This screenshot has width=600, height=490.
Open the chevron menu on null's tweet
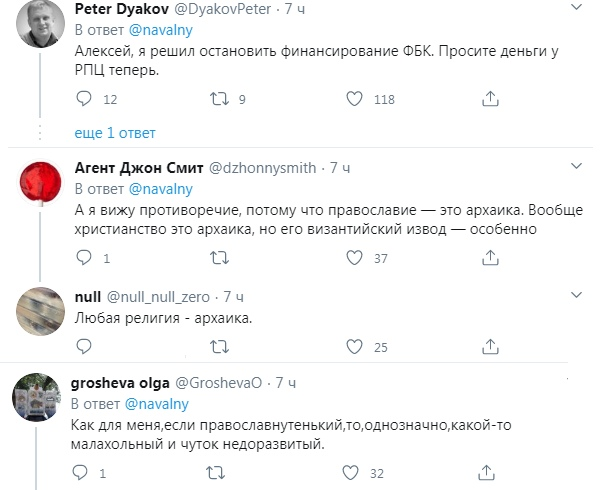click(577, 295)
